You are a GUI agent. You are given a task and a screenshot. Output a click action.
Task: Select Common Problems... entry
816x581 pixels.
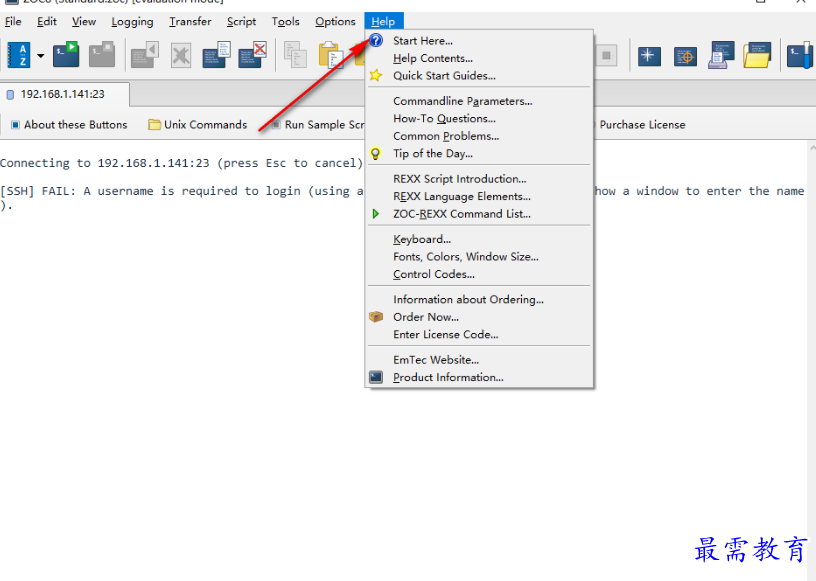coord(479,136)
